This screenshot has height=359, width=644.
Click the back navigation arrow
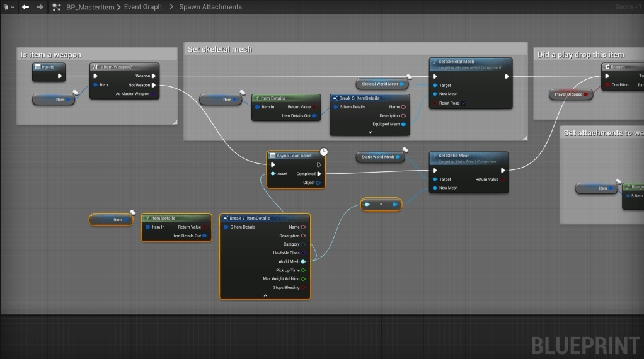25,7
